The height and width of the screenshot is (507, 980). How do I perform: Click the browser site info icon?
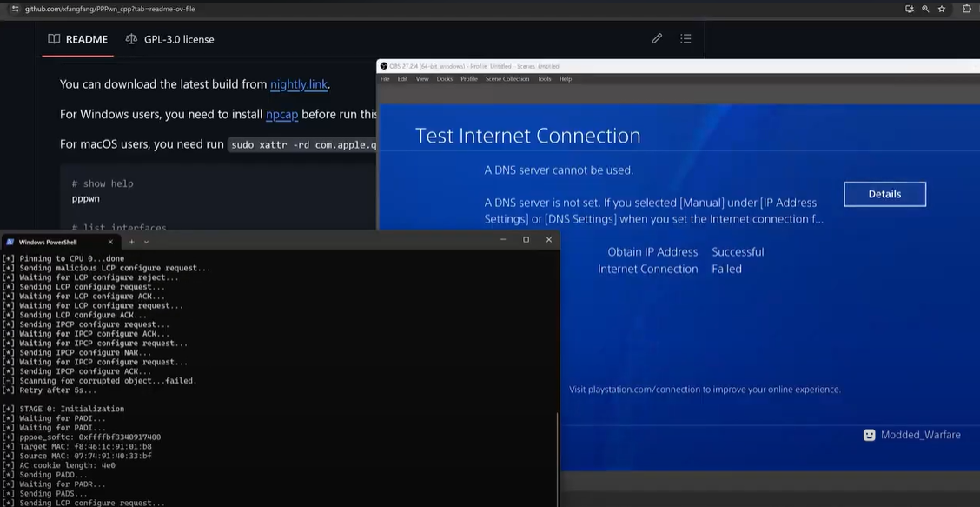point(14,9)
